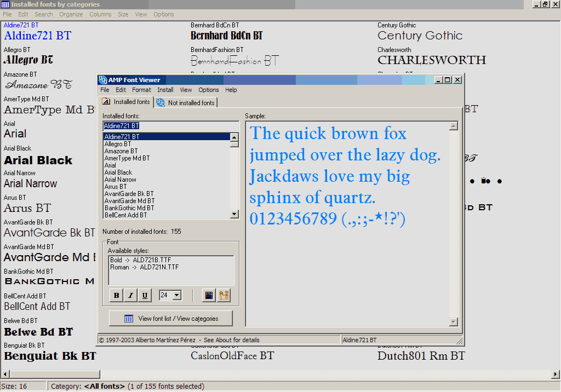
Task: Open Options menu in background categories window
Action: click(163, 14)
